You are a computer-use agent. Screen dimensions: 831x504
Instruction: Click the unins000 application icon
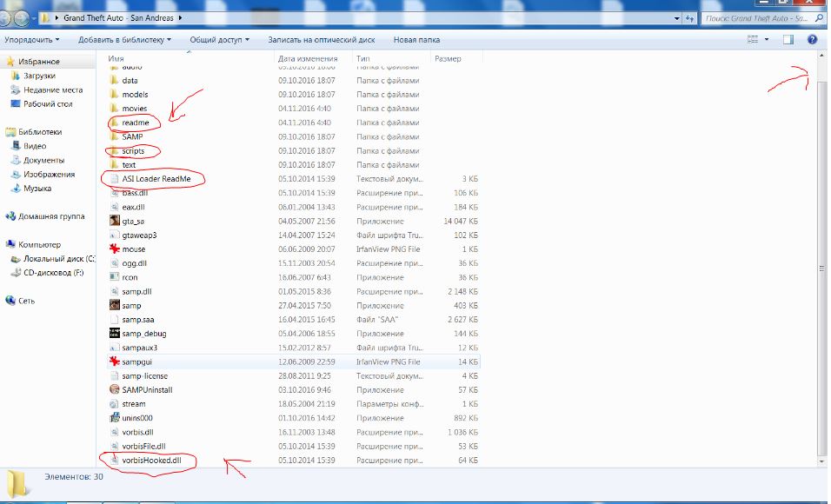click(114, 418)
